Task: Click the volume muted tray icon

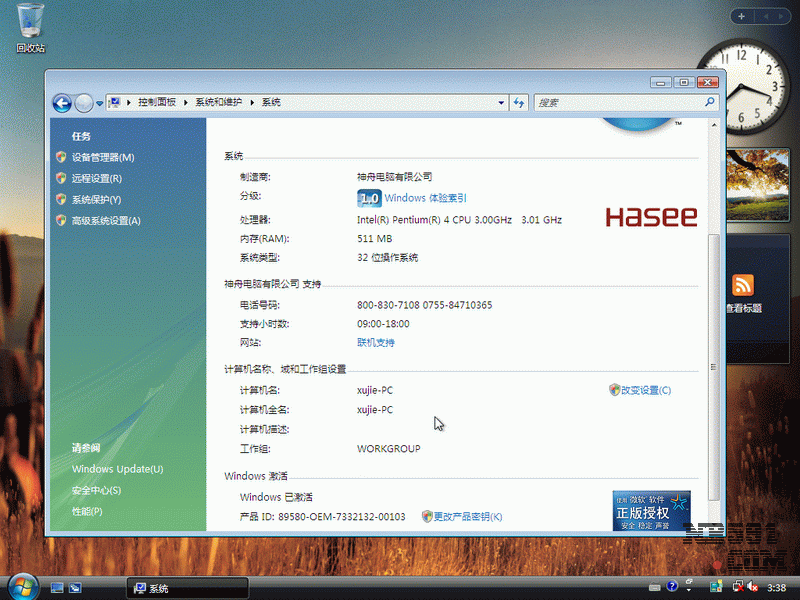Action: pyautogui.click(x=750, y=587)
